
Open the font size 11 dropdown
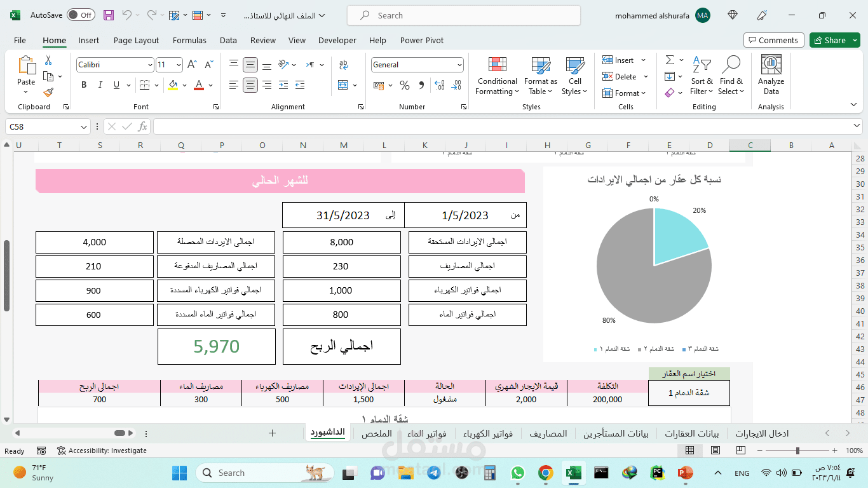point(179,65)
